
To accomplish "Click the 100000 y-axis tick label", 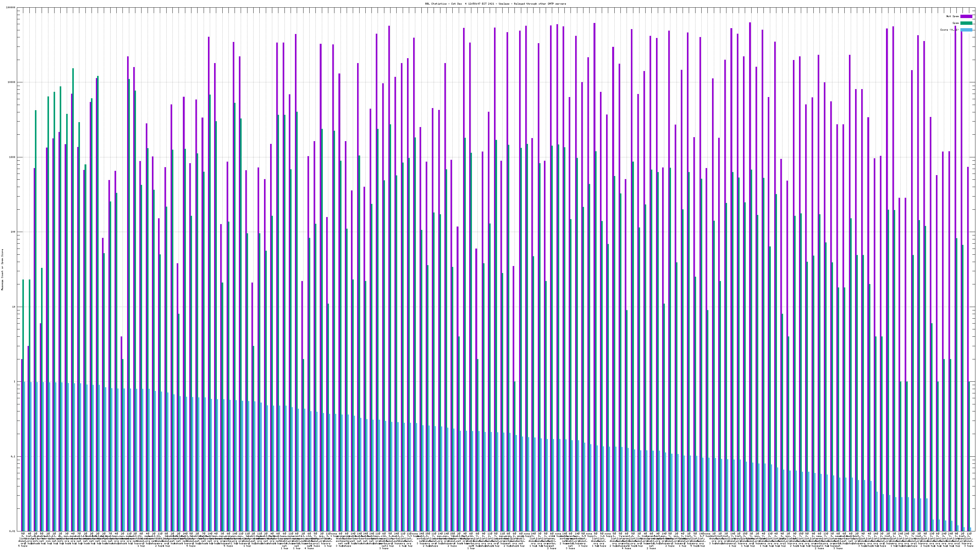I will coord(11,8).
